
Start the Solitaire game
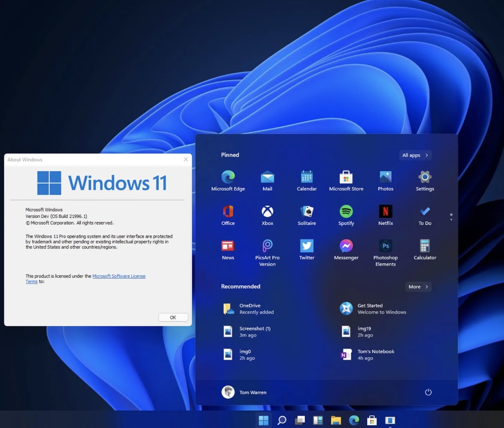coord(307,215)
